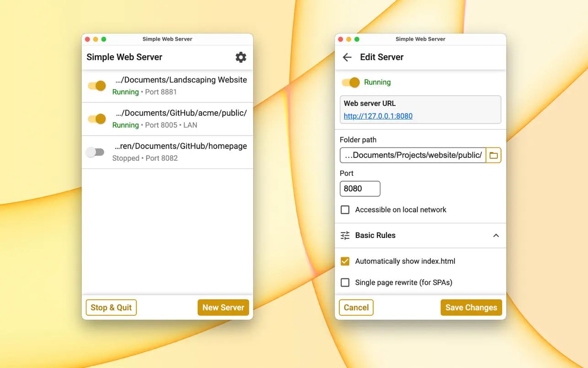Stop the Landscaping Website server toggle
588x368 pixels.
pos(96,85)
